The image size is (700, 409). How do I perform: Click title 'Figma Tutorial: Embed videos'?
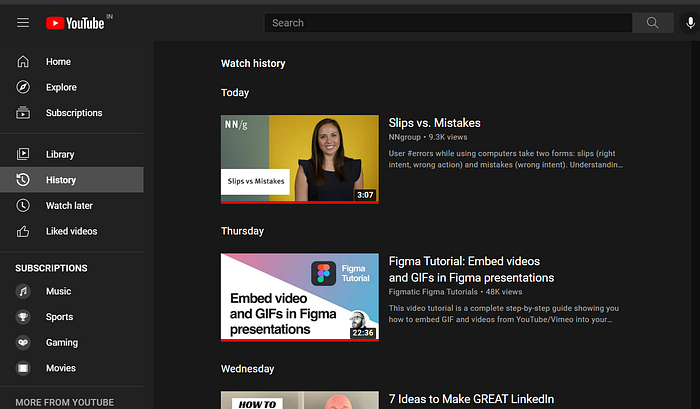tap(464, 261)
